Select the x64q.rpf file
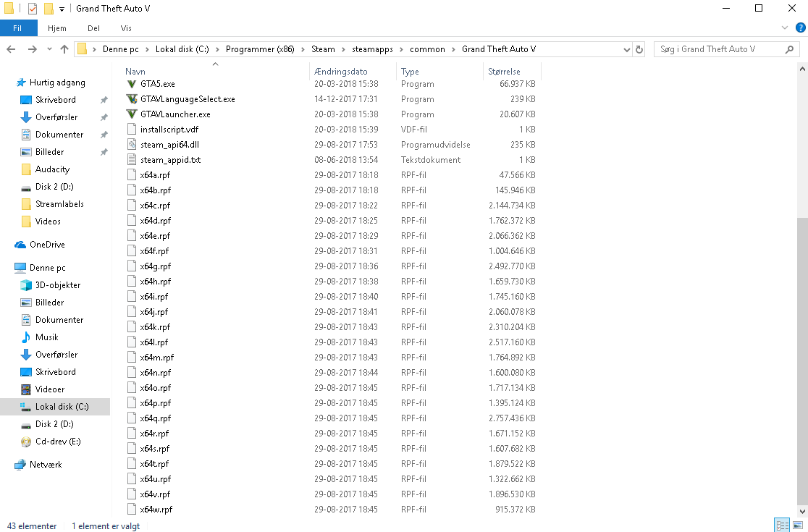Screen dimensions: 808x532 tap(155, 418)
